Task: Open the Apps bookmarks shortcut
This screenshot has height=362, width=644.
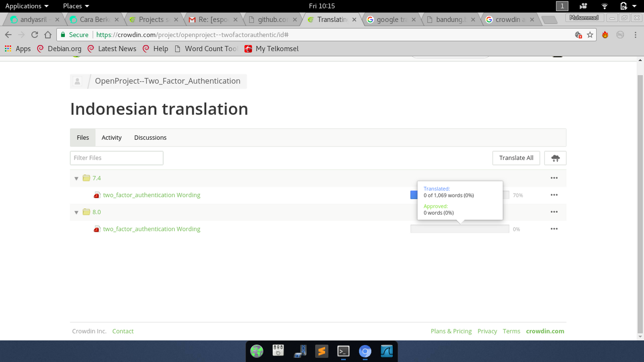Action: tap(18, 49)
